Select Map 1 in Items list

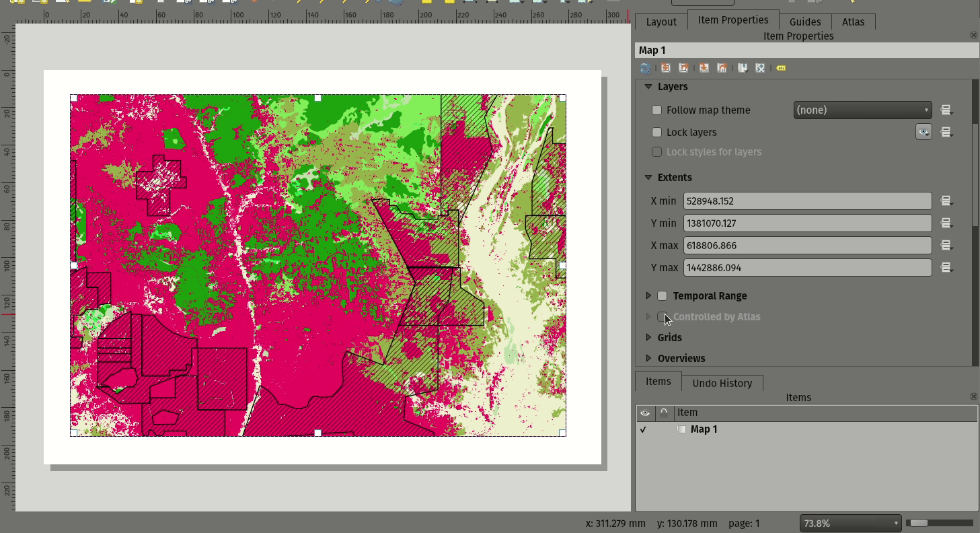[x=704, y=429]
